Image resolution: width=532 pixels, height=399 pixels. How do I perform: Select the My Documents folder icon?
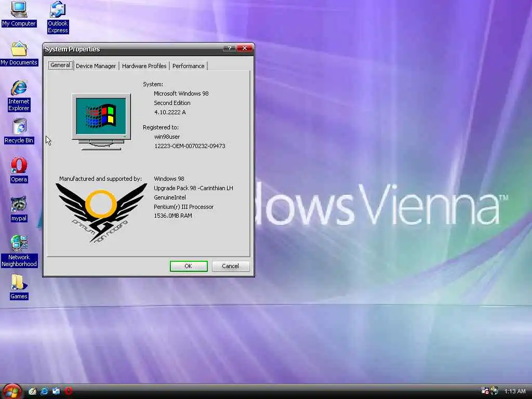click(x=19, y=54)
